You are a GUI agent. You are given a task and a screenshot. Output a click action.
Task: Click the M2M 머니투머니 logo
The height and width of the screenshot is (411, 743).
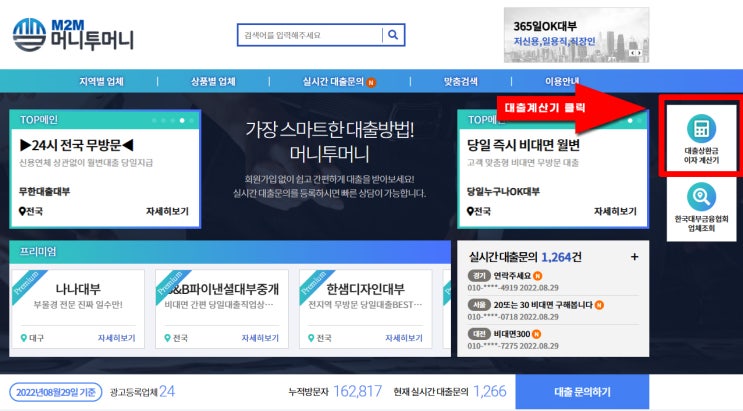[73, 35]
